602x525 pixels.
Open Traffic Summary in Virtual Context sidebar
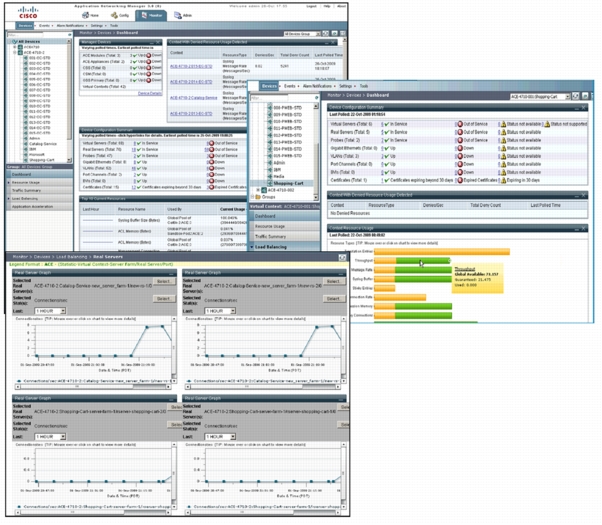pyautogui.click(x=285, y=237)
